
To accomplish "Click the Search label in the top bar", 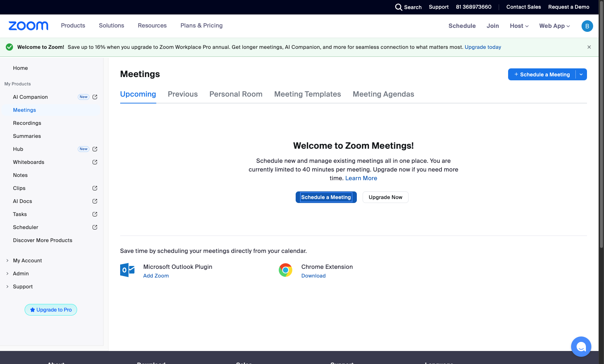I will 413,7.
